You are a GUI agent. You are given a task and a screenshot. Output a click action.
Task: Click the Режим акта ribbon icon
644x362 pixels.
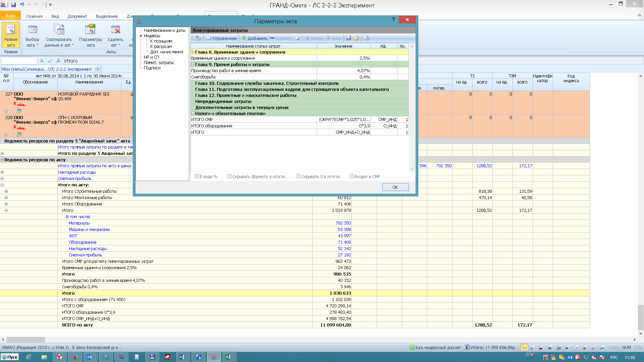point(11,35)
